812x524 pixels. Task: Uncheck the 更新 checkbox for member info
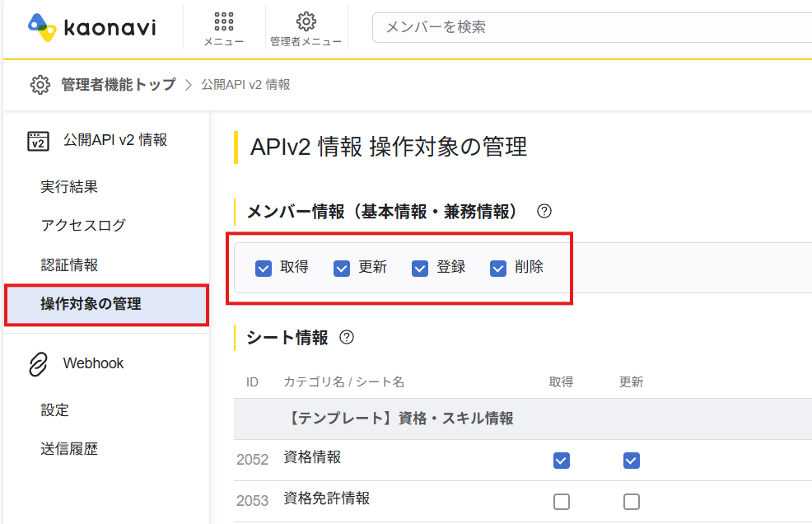click(x=342, y=268)
